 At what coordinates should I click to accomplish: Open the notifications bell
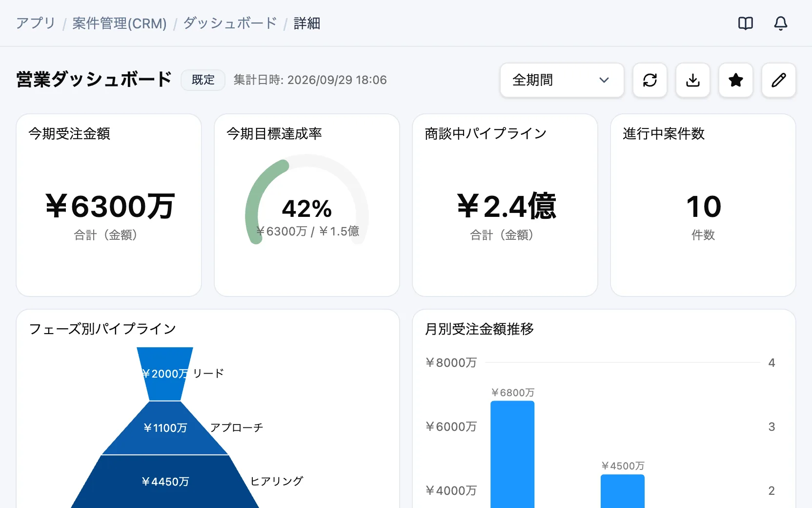[781, 23]
